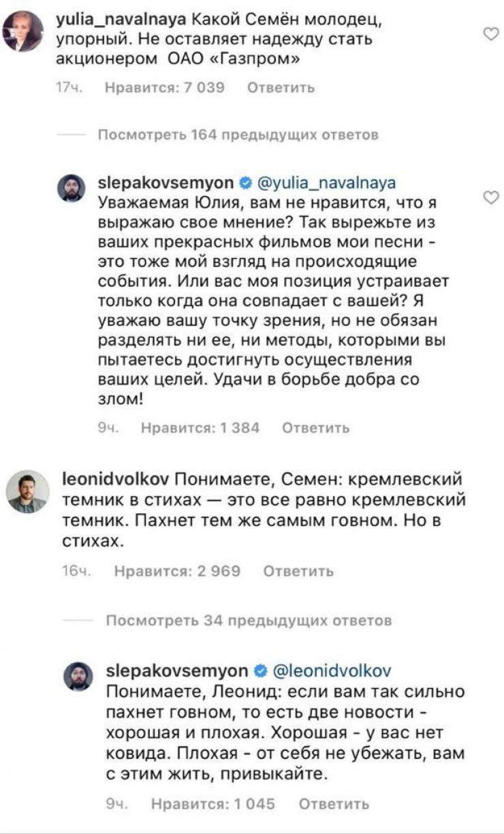Open the @yulia_navalnaya mention link
The image size is (504, 834).
327,183
